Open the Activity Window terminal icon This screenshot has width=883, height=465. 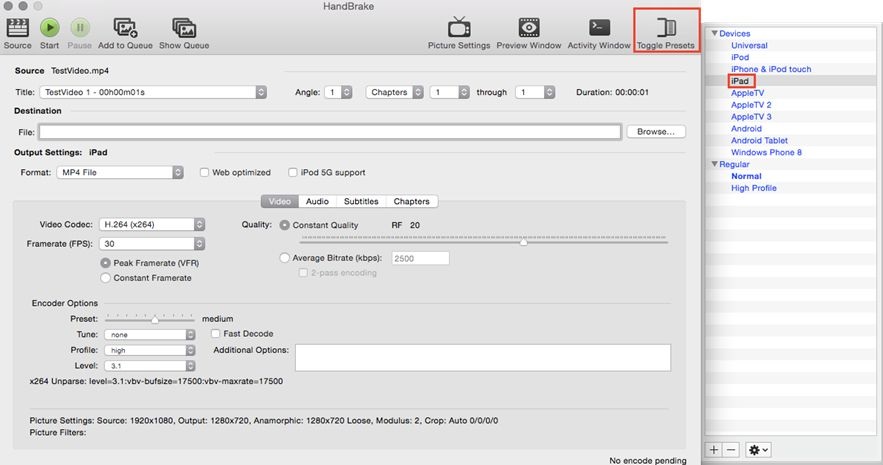coord(599,27)
